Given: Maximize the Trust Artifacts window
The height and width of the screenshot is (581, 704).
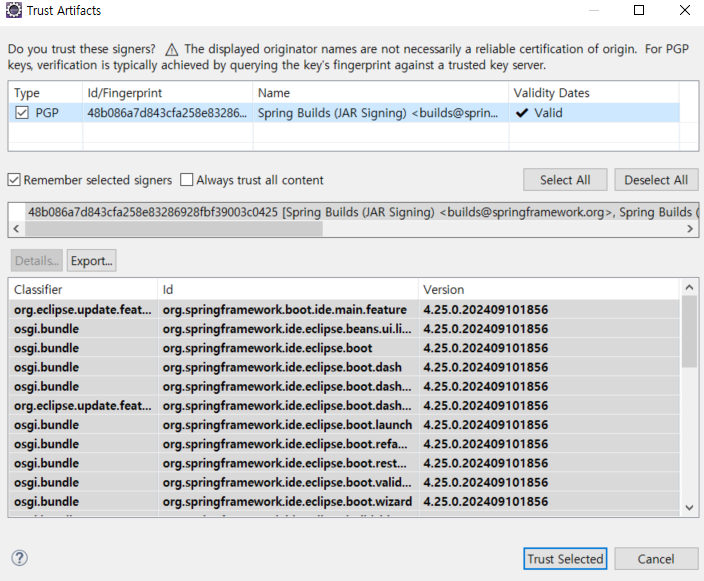Looking at the screenshot, I should pos(639,10).
